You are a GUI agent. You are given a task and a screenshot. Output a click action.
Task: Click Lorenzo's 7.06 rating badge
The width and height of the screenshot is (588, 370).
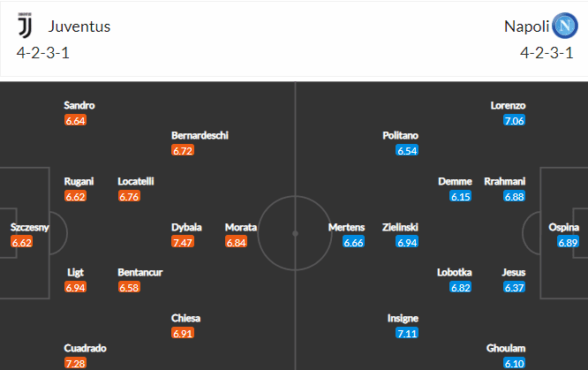pos(514,120)
